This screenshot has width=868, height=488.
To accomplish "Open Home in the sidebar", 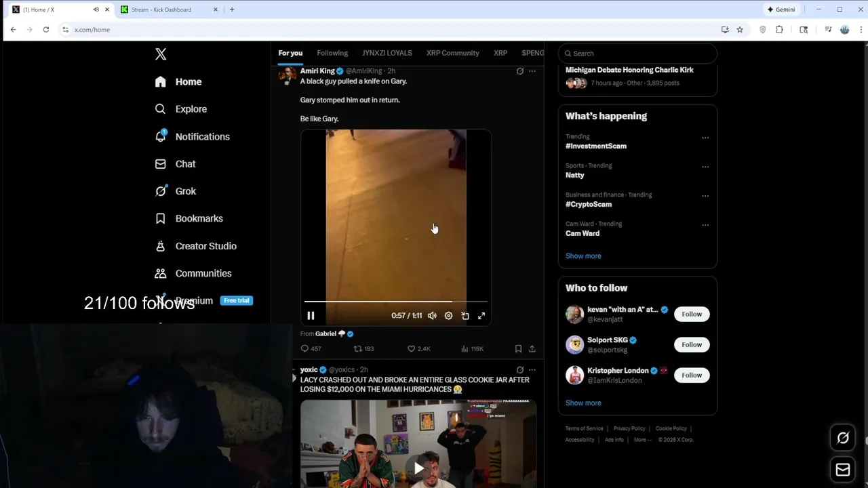I will coord(178,82).
